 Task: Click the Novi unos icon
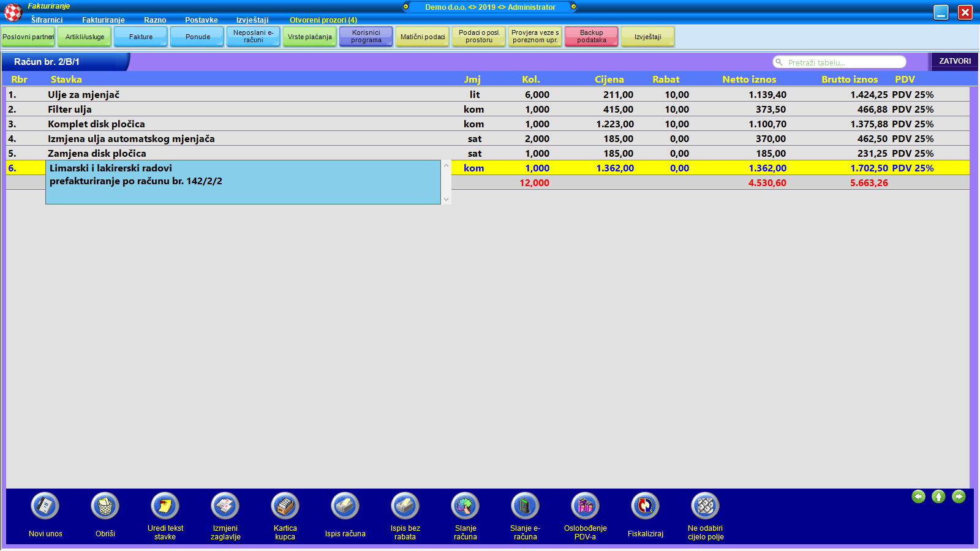tap(45, 506)
